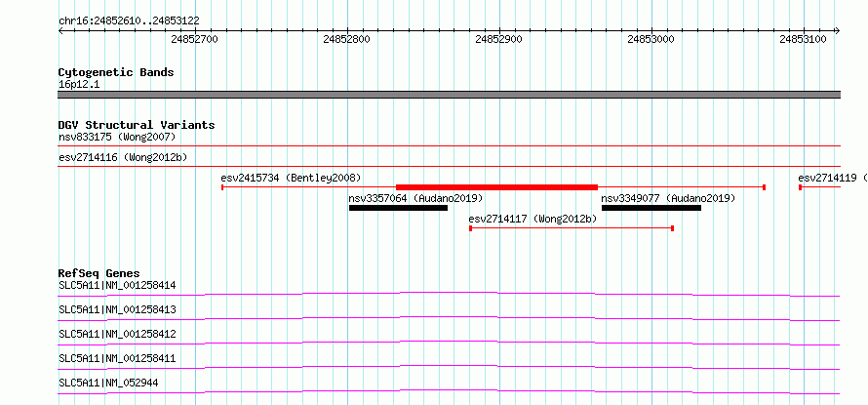Click the left arrow end of the ruler
Viewport: 868px width, 405px height.
60,30
